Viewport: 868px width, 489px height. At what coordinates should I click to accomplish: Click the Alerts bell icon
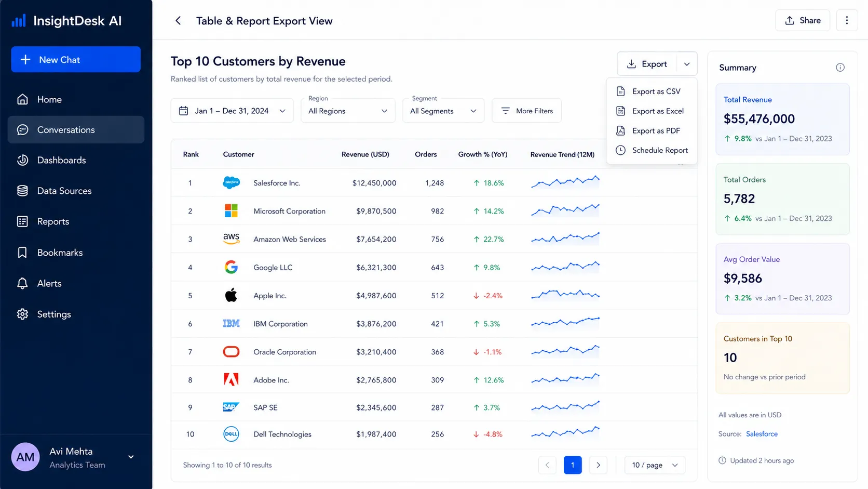click(x=22, y=283)
